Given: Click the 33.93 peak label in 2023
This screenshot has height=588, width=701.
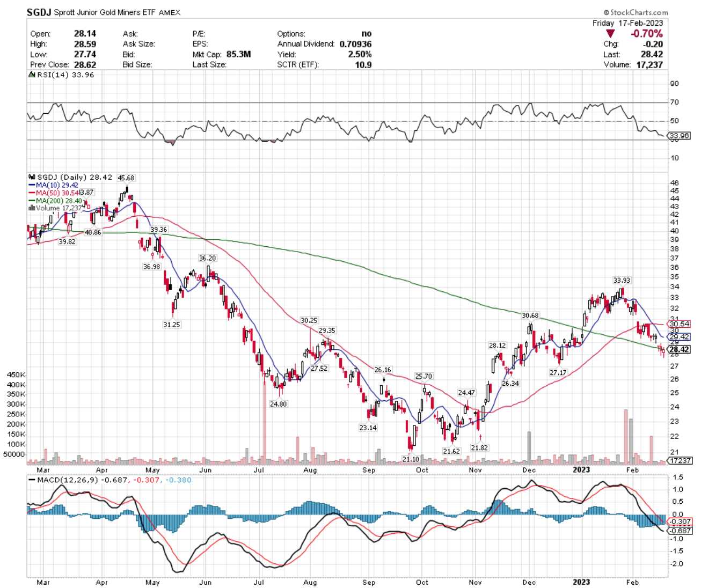Looking at the screenshot, I should coord(622,280).
